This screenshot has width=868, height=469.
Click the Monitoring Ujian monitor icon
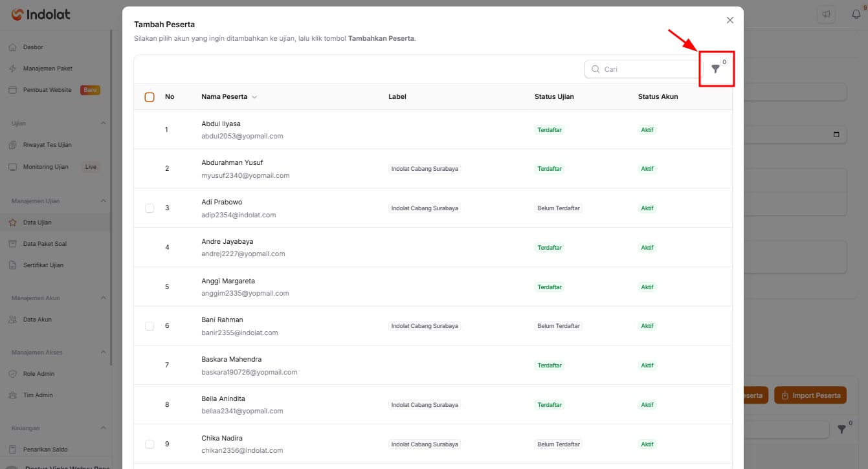click(12, 167)
